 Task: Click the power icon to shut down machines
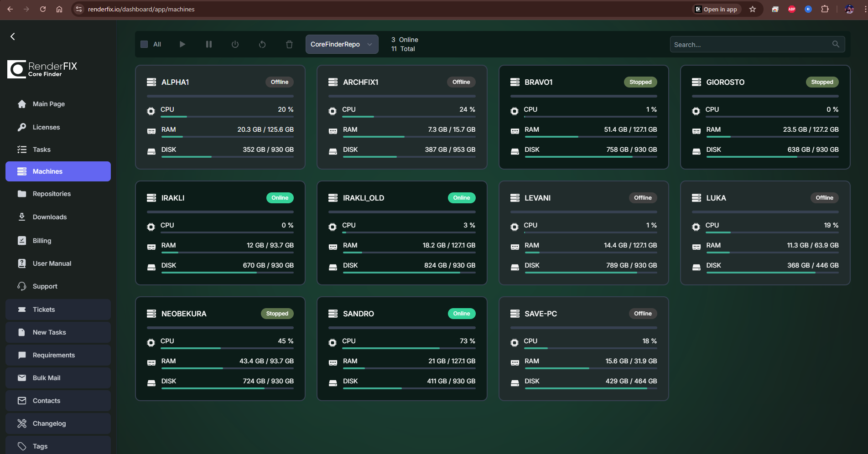(235, 44)
